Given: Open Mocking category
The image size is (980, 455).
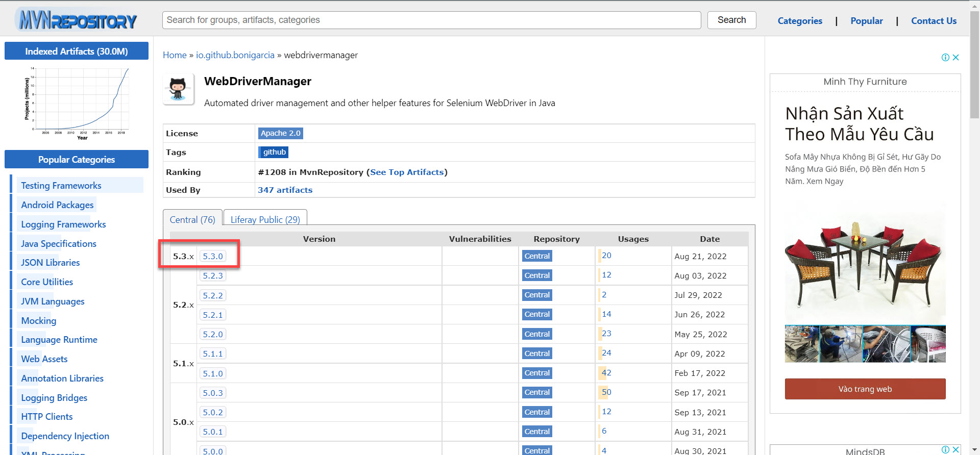Looking at the screenshot, I should point(39,321).
